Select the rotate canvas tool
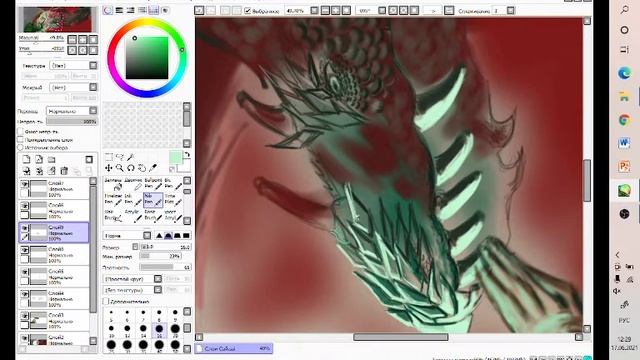The width and height of the screenshot is (640, 360). [131, 168]
